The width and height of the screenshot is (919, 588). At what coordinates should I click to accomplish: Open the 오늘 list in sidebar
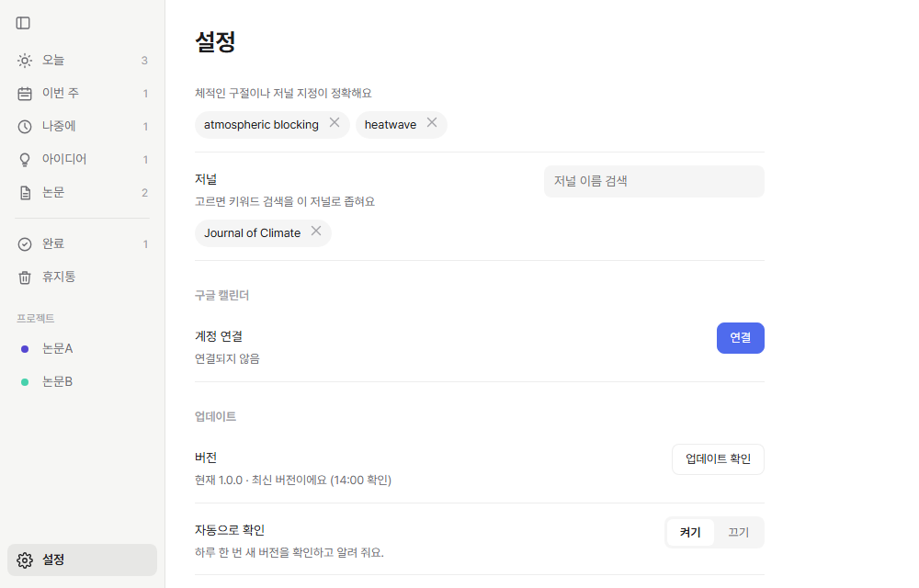tap(82, 61)
